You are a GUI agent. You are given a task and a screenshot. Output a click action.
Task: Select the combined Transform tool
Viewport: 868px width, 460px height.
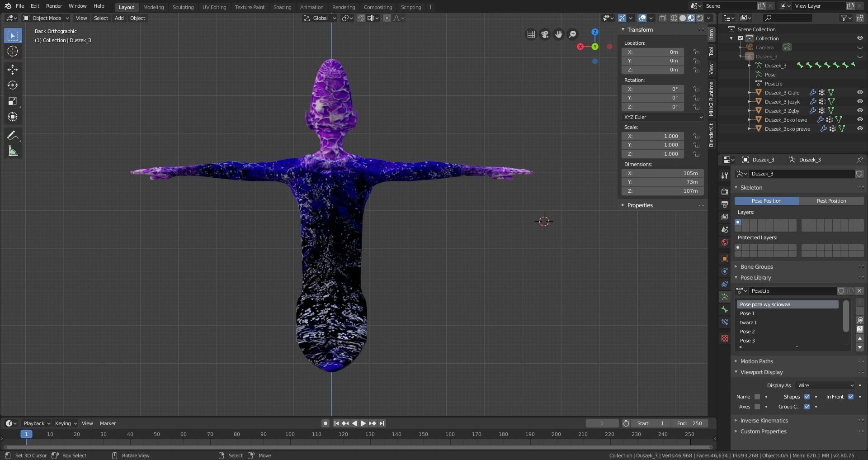(13, 117)
